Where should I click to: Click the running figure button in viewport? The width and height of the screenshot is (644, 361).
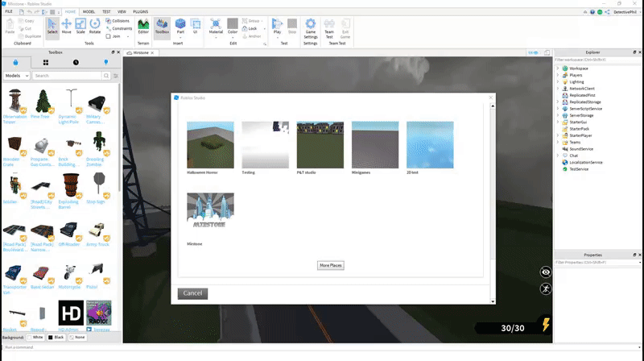546,288
